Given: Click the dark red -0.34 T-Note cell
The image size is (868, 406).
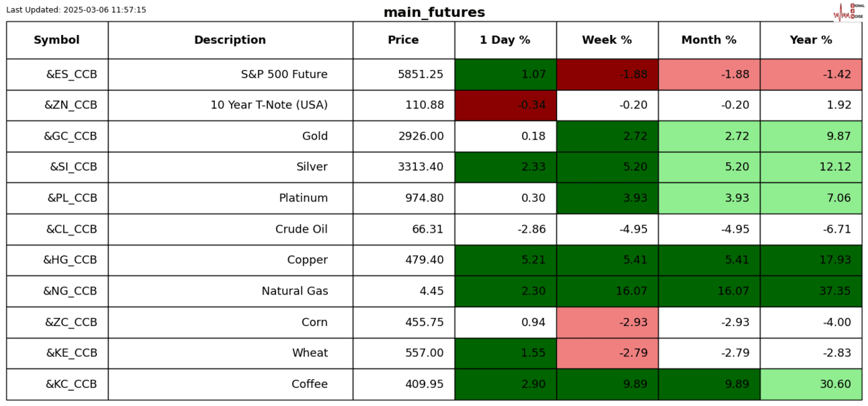Looking at the screenshot, I should click(505, 106).
